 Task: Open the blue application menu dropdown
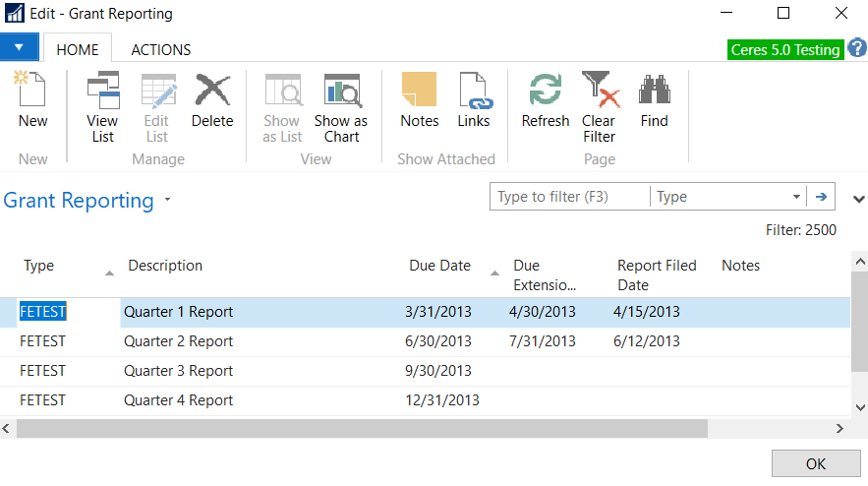click(x=20, y=47)
